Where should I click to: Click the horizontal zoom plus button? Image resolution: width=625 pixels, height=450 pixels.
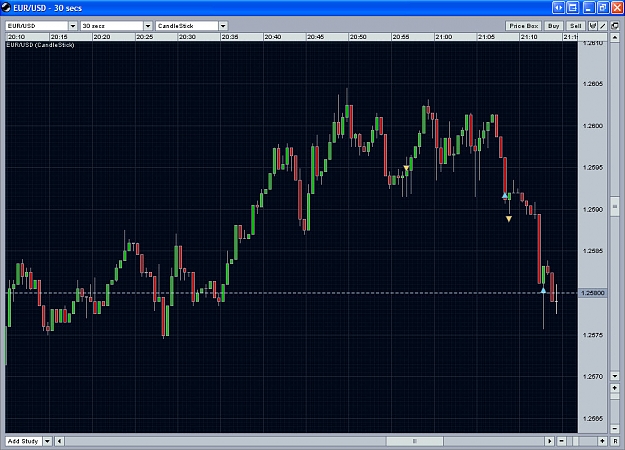coord(602,441)
